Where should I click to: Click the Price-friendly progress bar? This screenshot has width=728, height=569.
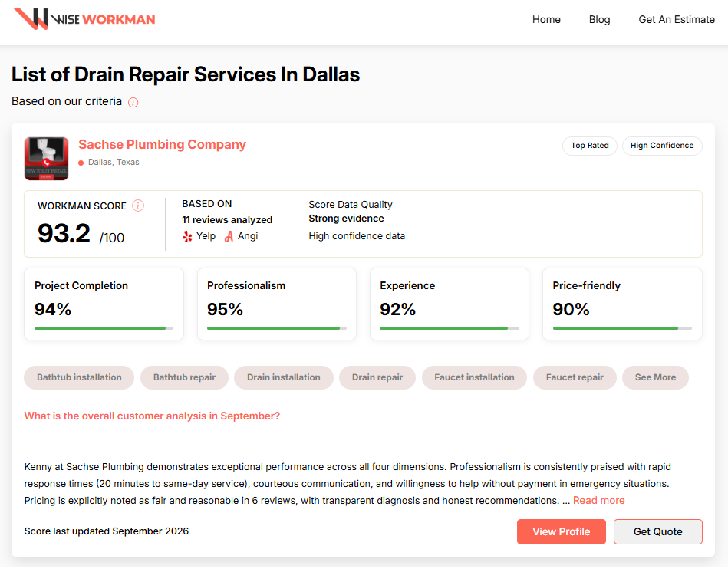tap(622, 328)
